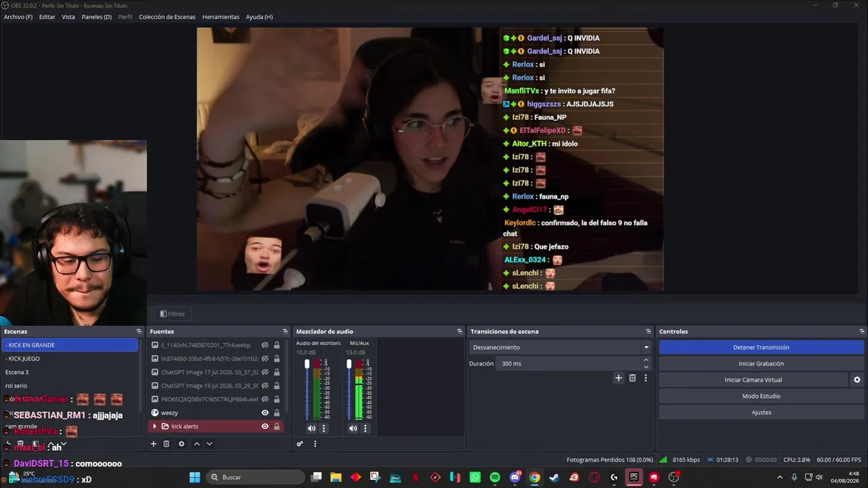Show the ChatGPT Image 19 jul source
Viewport: 868px width, 488px height.
click(x=265, y=386)
